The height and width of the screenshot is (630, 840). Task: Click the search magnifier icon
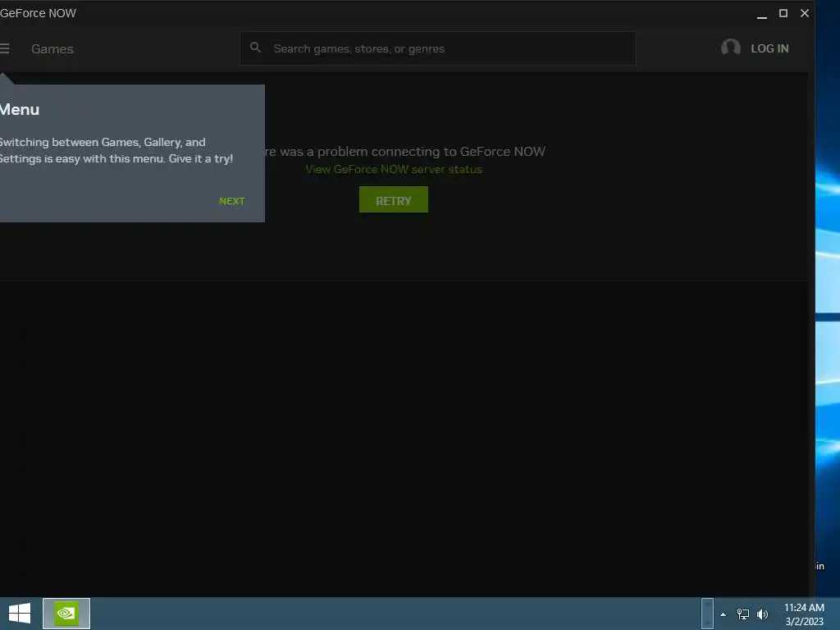(x=256, y=48)
